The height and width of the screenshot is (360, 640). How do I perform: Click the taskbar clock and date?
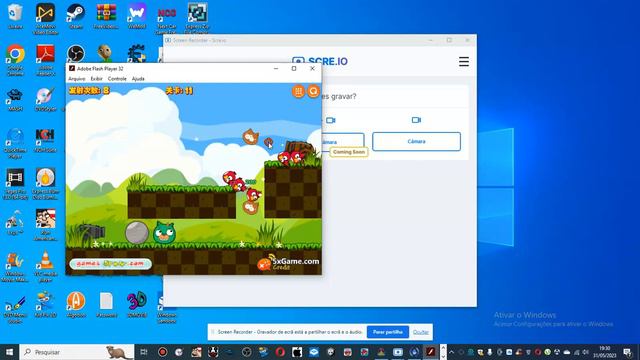[x=605, y=352]
